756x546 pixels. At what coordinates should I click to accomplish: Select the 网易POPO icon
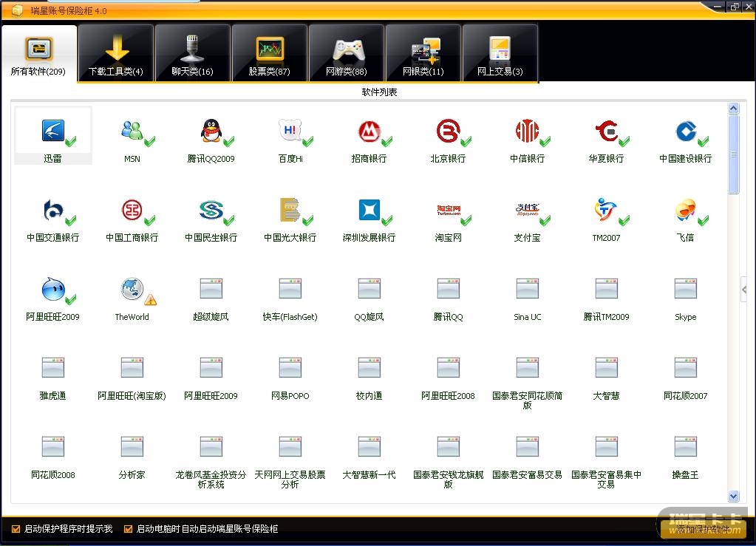290,368
